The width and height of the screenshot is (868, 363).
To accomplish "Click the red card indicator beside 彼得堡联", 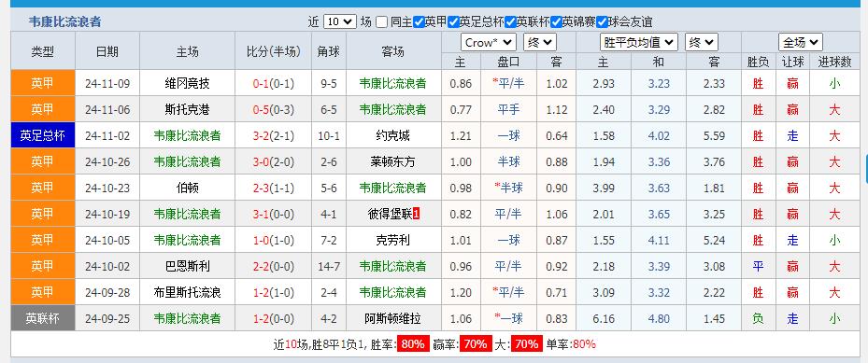I will click(417, 214).
